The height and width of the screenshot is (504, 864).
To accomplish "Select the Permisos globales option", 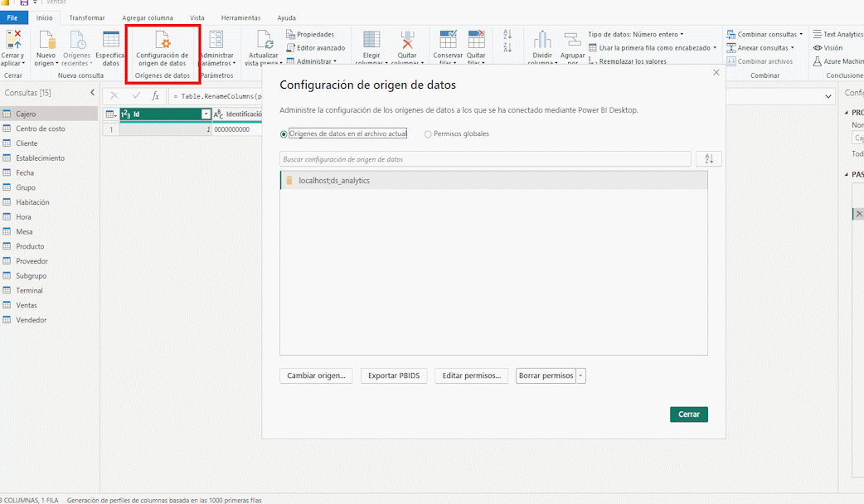I will pyautogui.click(x=428, y=134).
